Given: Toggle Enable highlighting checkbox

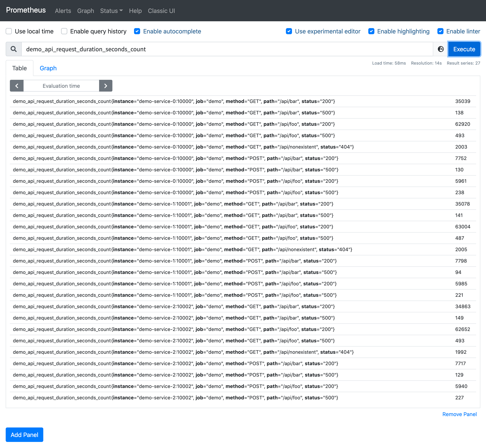Looking at the screenshot, I should point(371,31).
